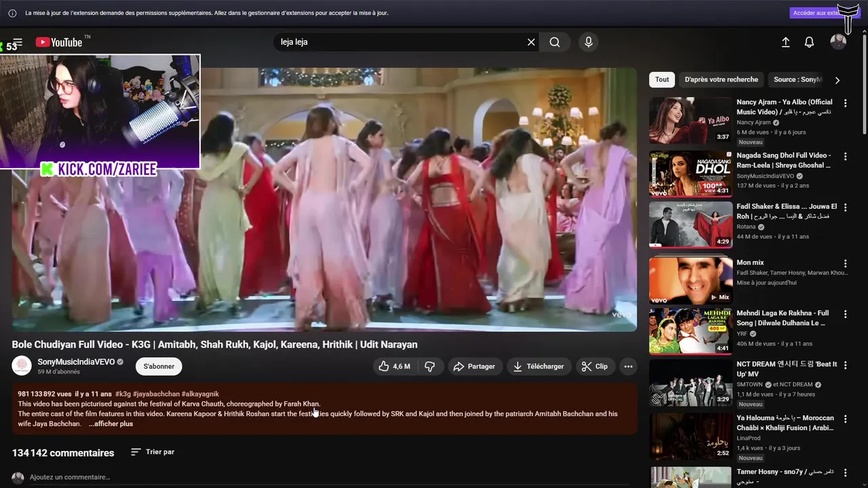Open options for Nancy Ajram Ya Albo
868x488 pixels.
(845, 103)
